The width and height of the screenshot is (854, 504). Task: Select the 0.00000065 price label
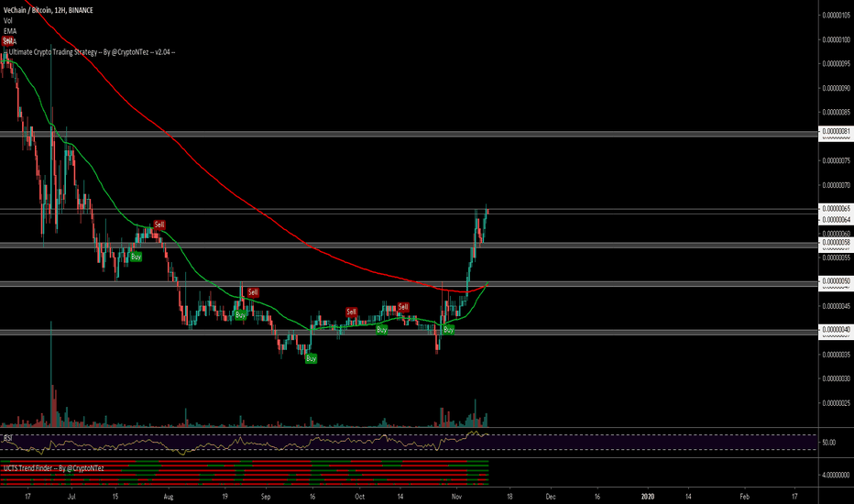coord(836,209)
